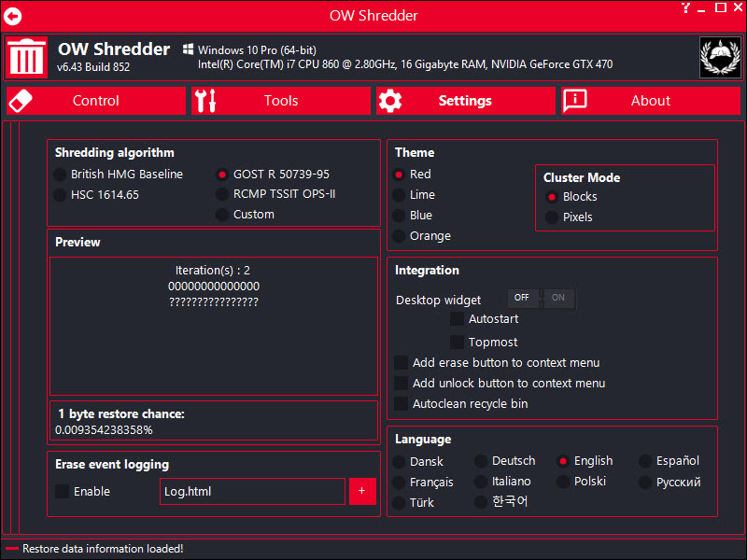This screenshot has height=560, width=747.
Task: Click the gear icon on Settings tab
Action: 390,101
